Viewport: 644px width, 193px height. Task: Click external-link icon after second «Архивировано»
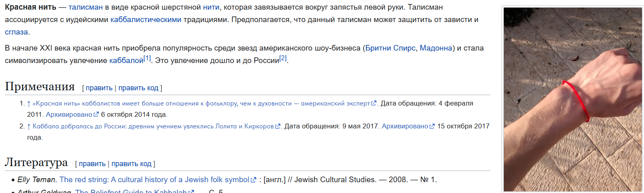[432, 126]
